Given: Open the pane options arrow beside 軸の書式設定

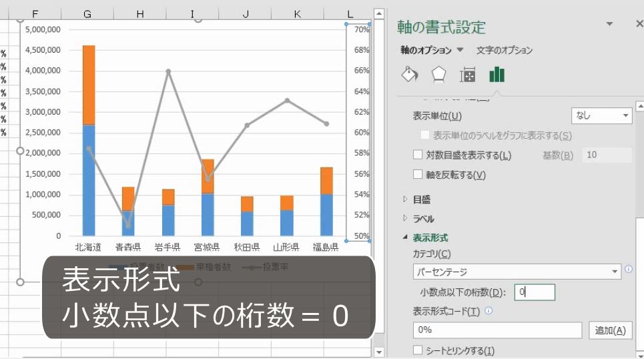Looking at the screenshot, I should click(x=609, y=24).
